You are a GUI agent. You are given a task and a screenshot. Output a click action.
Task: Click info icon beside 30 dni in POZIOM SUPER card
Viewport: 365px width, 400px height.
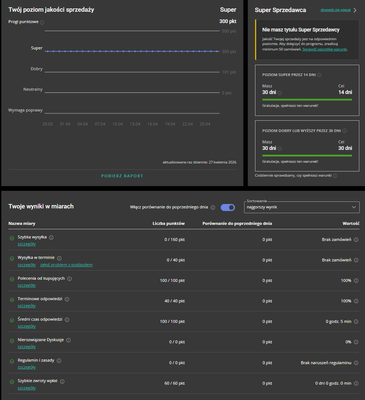click(280, 93)
